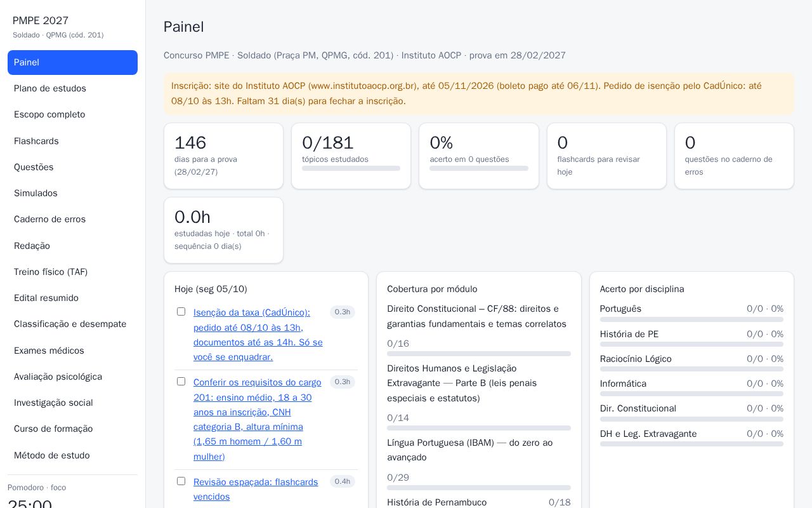Open Escopo completo section
The image size is (812, 508).
coord(72,114)
